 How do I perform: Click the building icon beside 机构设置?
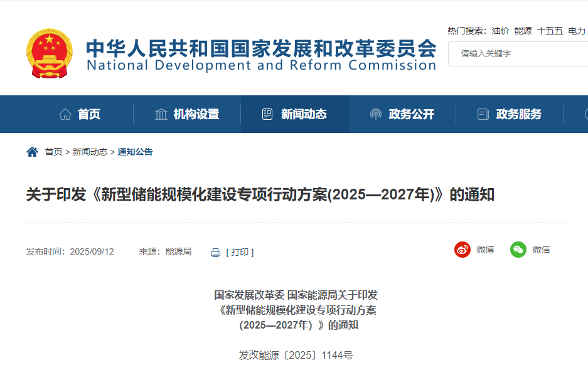161,114
